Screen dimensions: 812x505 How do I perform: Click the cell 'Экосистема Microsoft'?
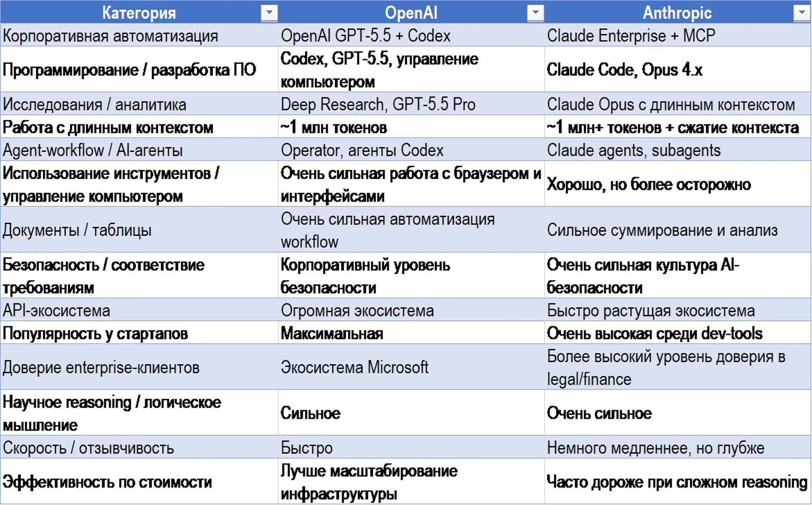[x=411, y=367]
